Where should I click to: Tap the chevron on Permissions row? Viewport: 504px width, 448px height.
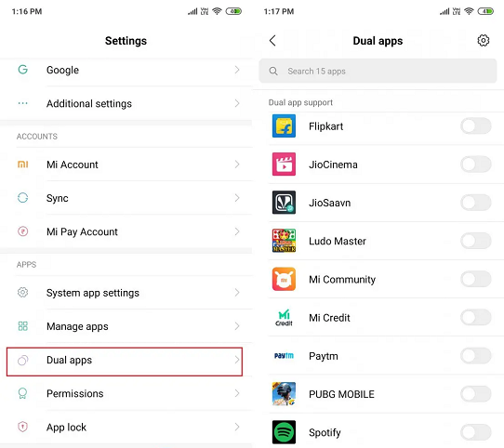coord(237,393)
